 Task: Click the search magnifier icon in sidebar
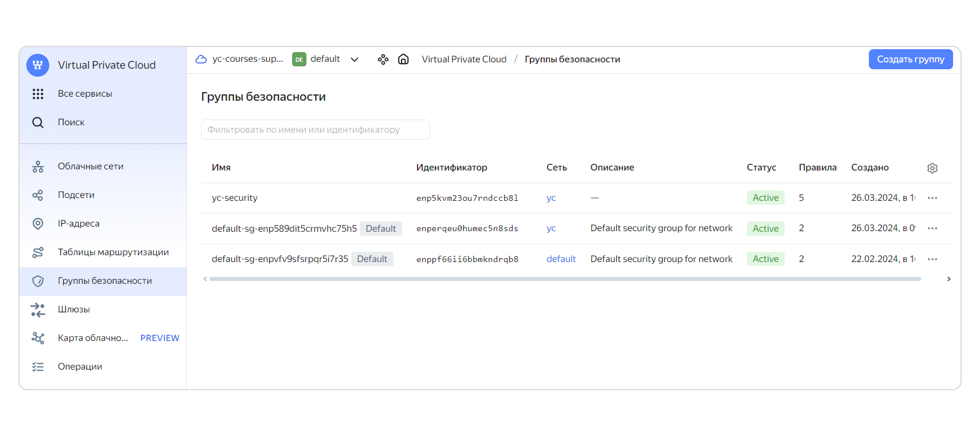(38, 122)
